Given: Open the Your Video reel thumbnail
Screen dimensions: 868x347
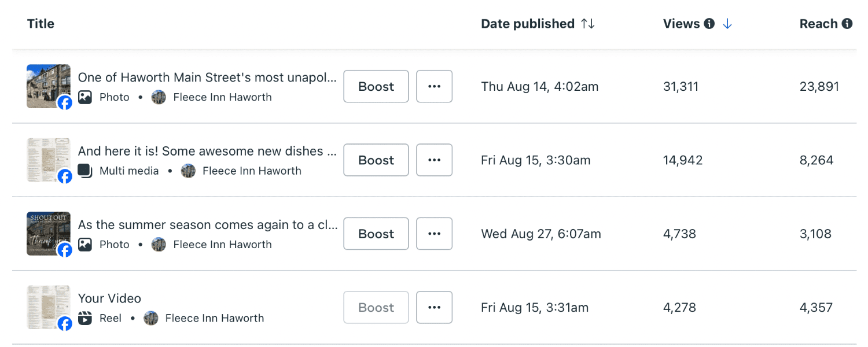Looking at the screenshot, I should pos(49,307).
